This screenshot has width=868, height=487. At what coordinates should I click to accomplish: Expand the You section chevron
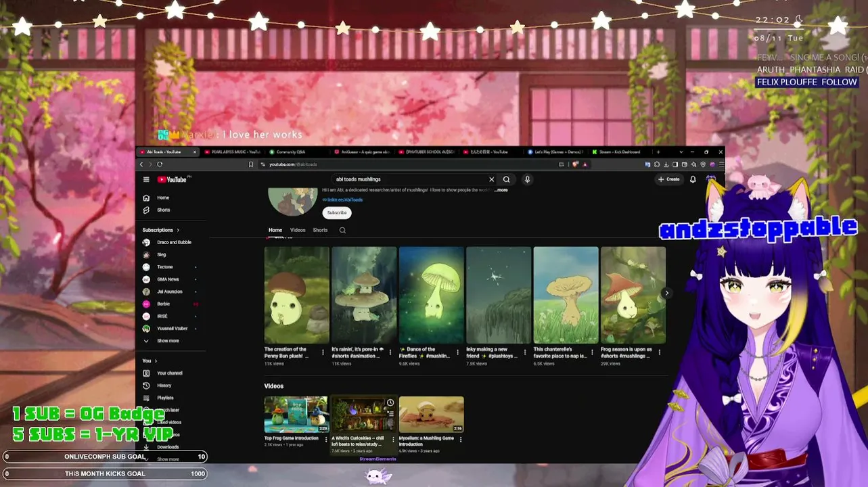[156, 361]
